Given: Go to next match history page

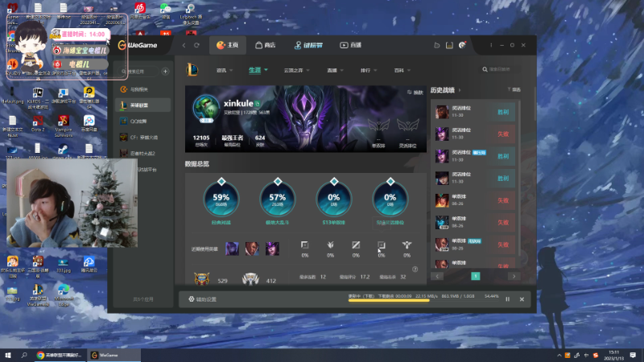Looking at the screenshot, I should pyautogui.click(x=514, y=276).
